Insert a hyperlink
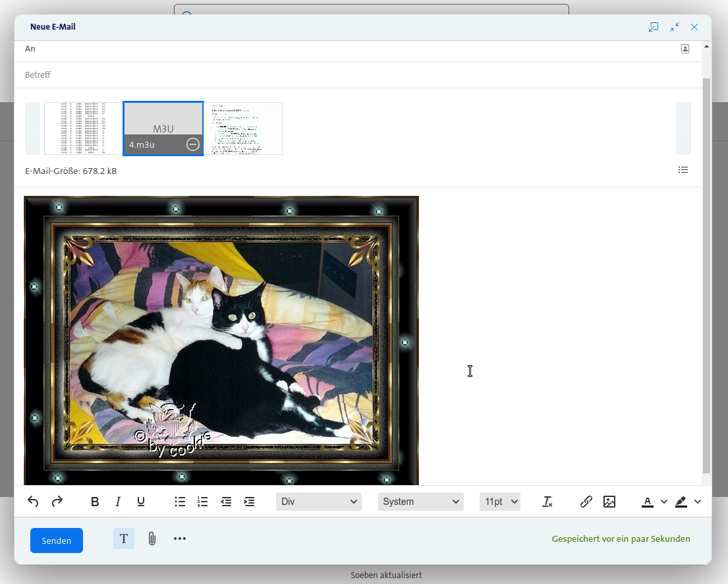 [x=586, y=502]
